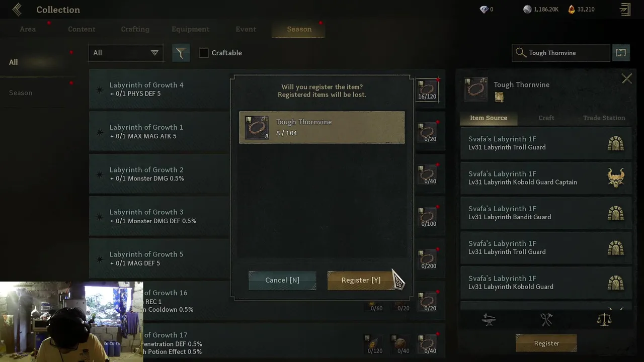Select the anvil icon in item detail panel
The width and height of the screenshot is (644, 362).
coord(489,320)
